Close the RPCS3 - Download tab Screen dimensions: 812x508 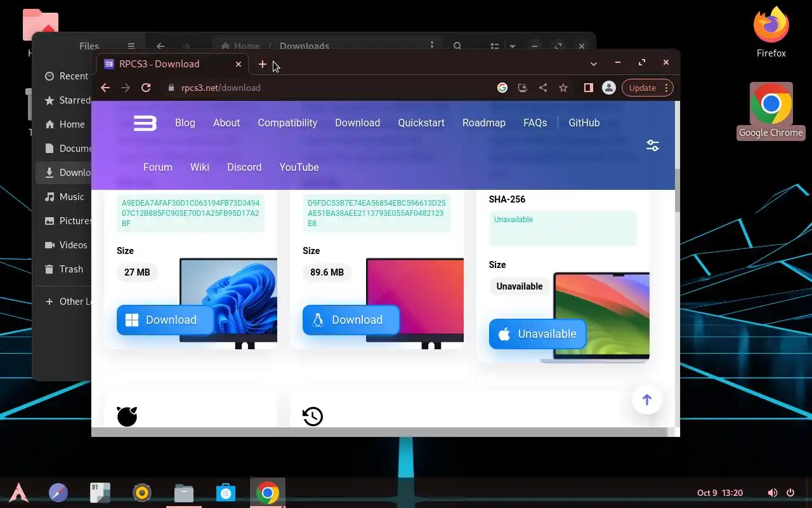click(239, 64)
